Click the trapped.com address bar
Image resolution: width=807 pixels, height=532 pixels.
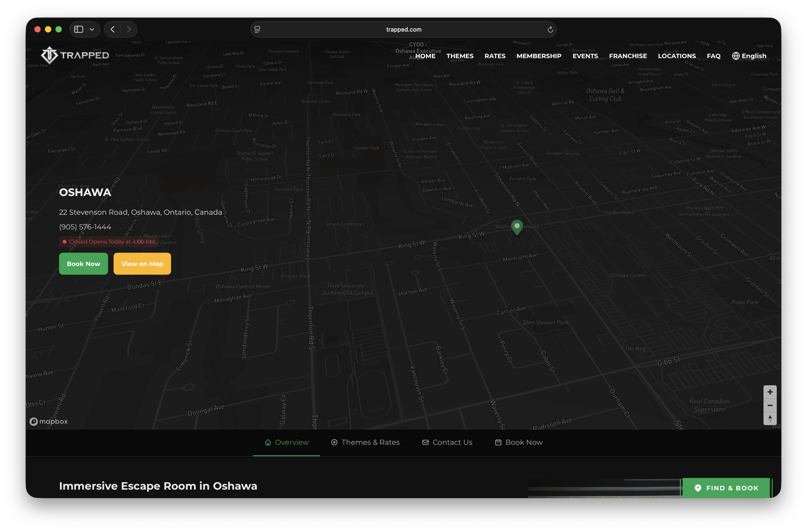(x=403, y=30)
